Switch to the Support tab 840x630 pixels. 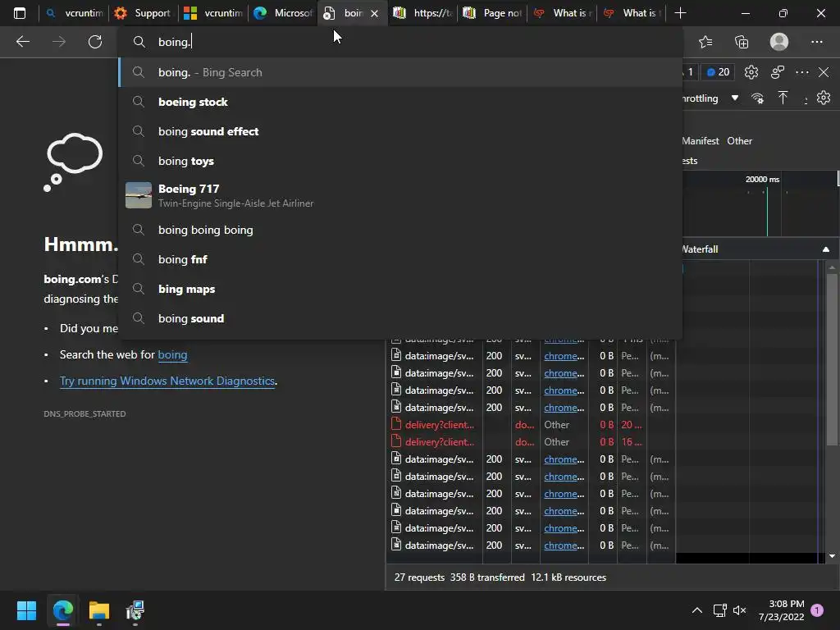(x=144, y=13)
